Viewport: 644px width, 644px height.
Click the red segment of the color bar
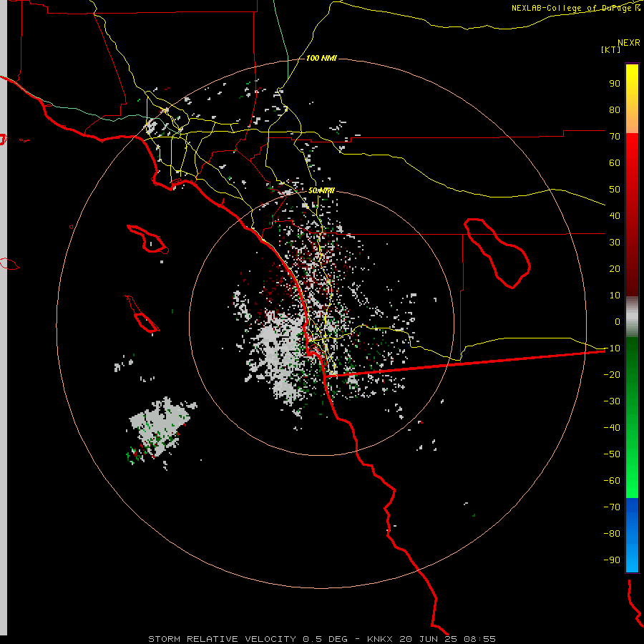(632, 215)
